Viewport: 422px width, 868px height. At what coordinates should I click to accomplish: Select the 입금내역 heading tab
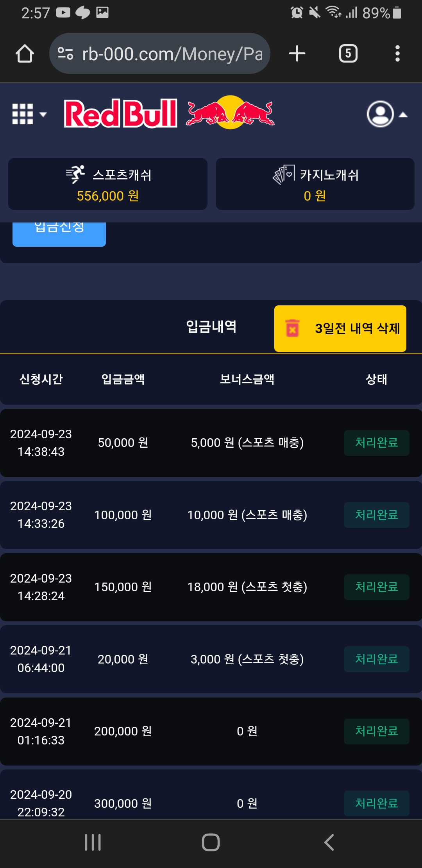pyautogui.click(x=211, y=326)
